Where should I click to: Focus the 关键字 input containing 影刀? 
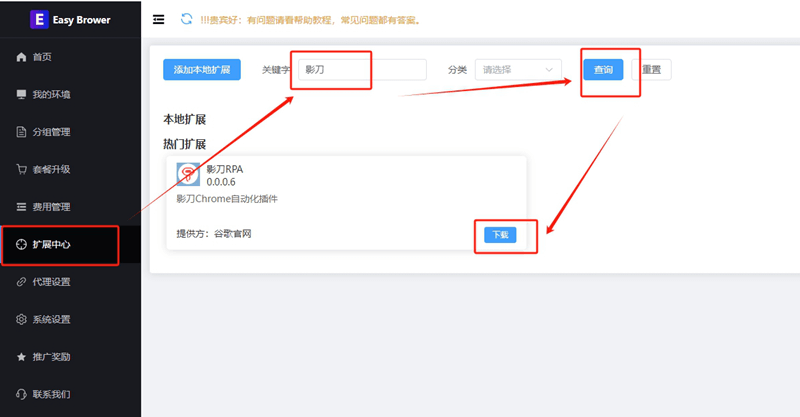362,70
